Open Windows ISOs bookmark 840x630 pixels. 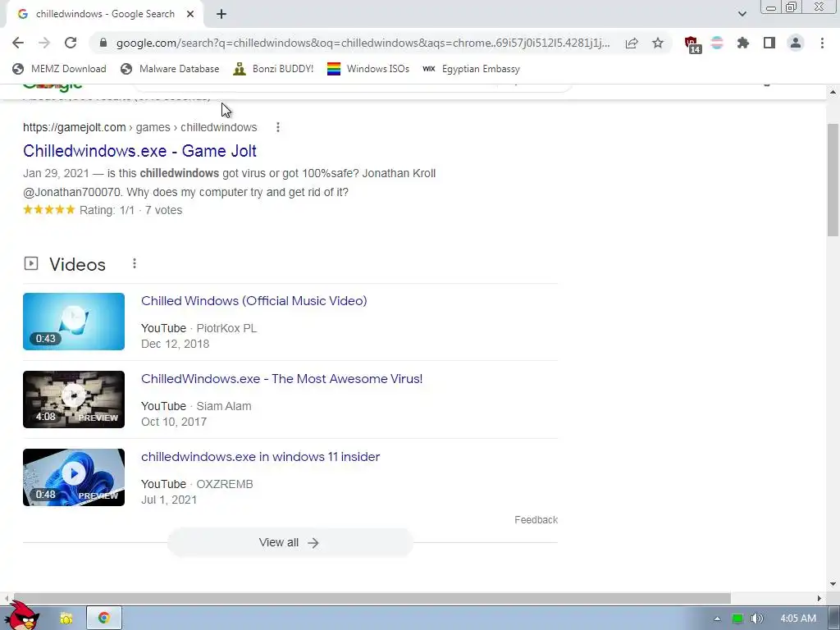tap(368, 69)
